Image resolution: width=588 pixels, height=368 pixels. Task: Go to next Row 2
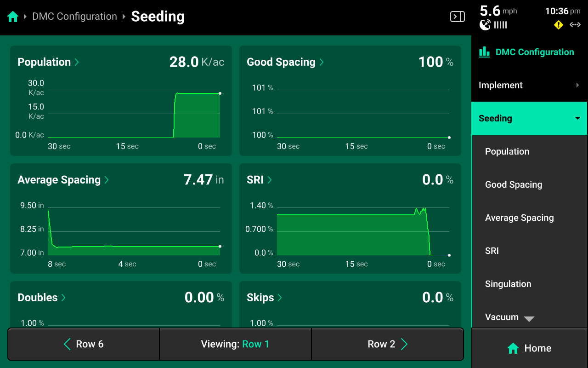(387, 344)
